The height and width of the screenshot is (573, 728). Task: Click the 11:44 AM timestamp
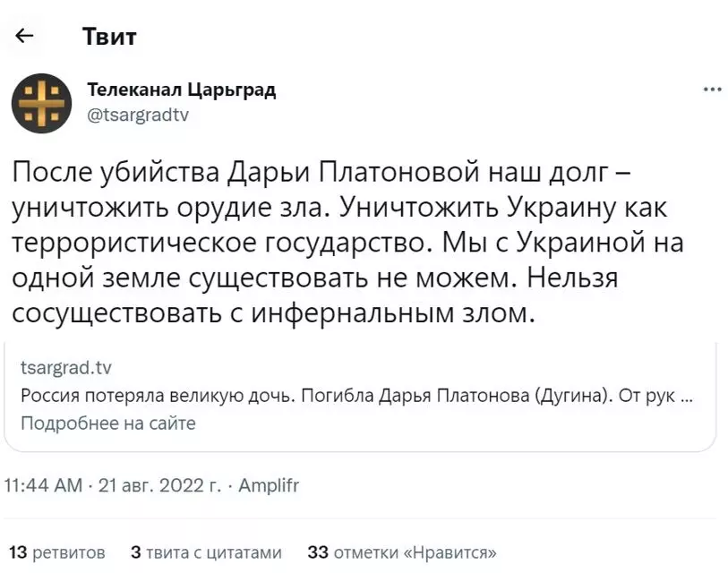coord(43,485)
